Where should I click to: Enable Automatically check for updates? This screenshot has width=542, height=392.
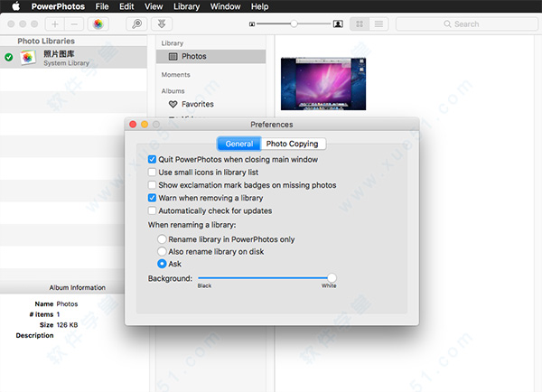pyautogui.click(x=152, y=210)
